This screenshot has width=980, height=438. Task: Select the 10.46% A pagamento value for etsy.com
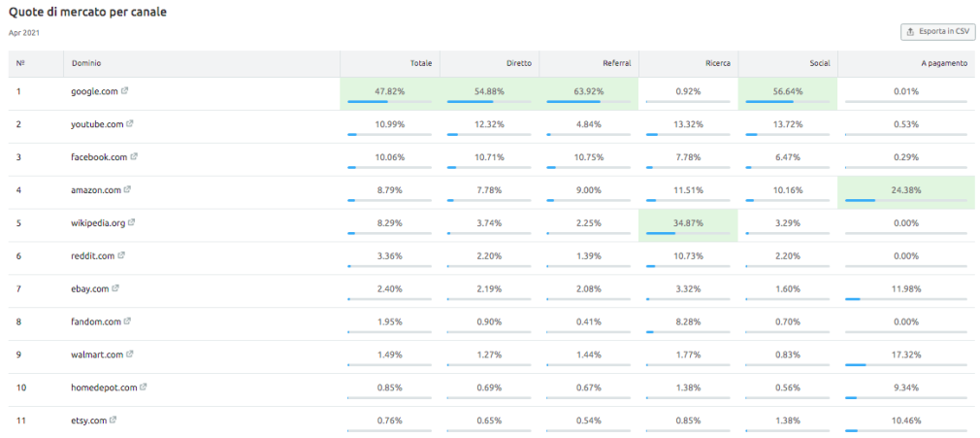[905, 421]
